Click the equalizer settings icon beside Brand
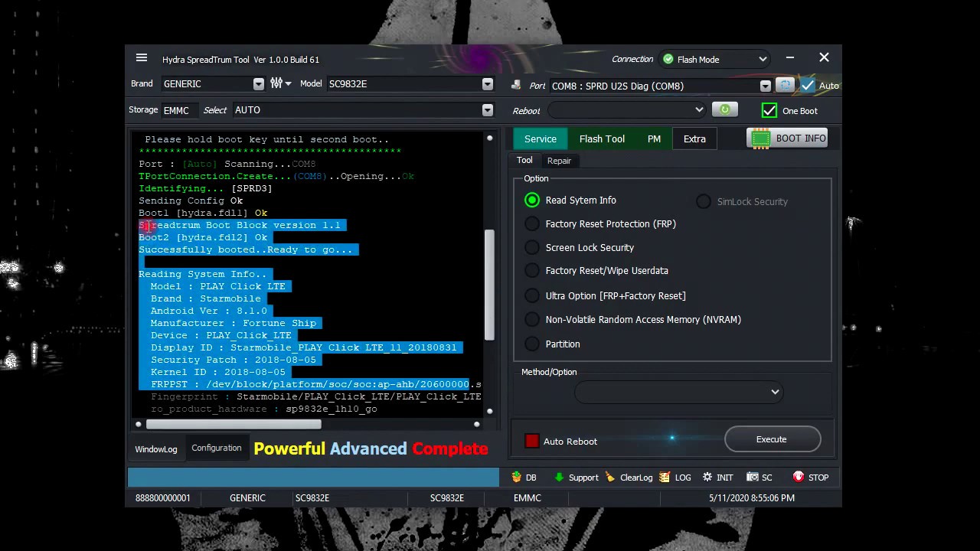Image resolution: width=980 pixels, height=551 pixels. pos(276,83)
